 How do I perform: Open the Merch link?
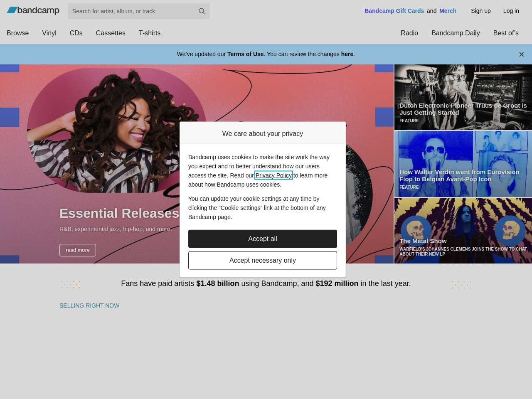(x=448, y=11)
